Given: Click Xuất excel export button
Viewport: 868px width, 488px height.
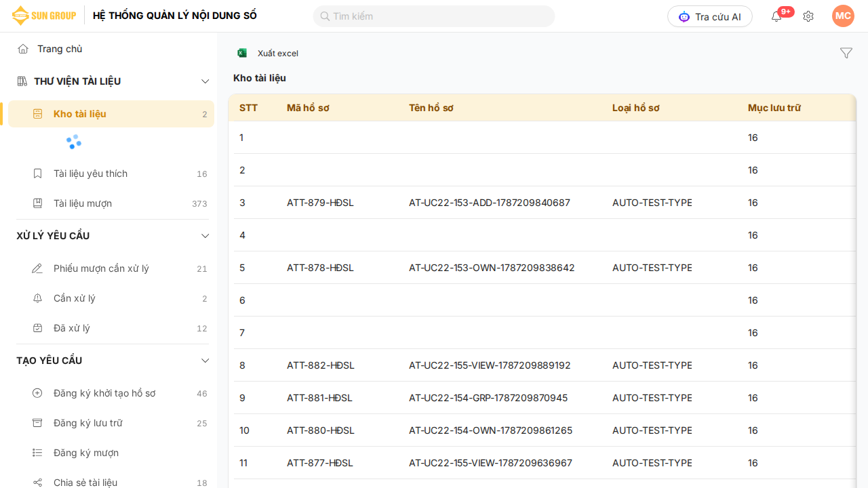Looking at the screenshot, I should [x=268, y=53].
